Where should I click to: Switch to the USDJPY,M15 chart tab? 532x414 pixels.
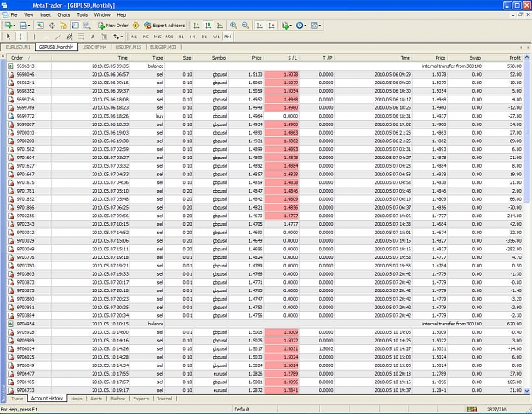129,47
